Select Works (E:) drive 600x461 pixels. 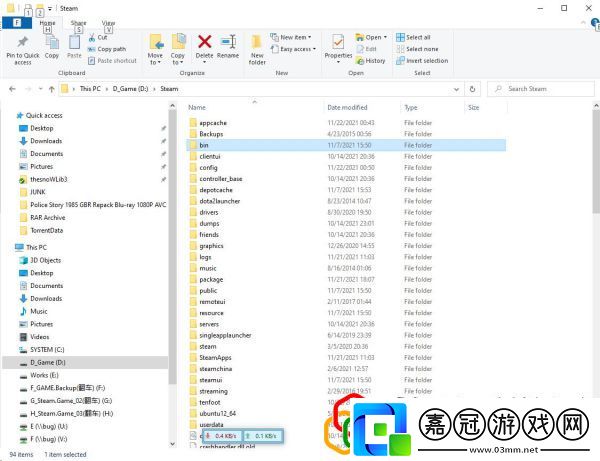(x=44, y=375)
